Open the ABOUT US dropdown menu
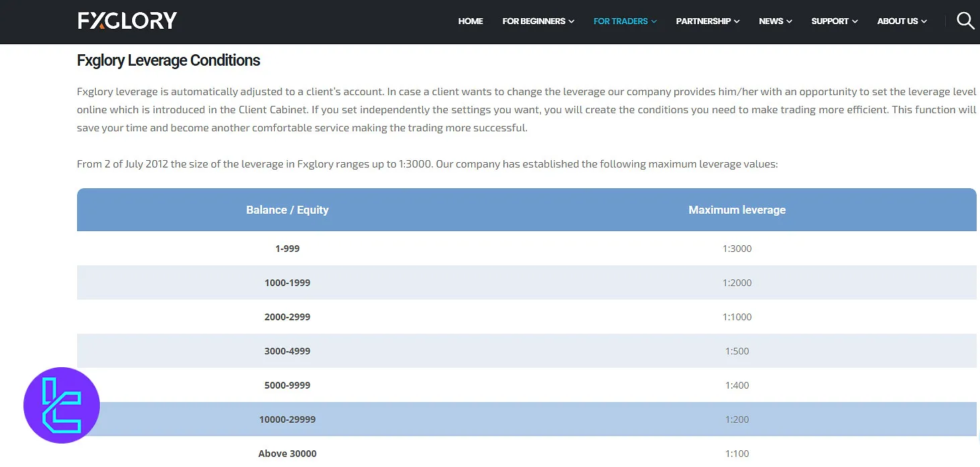 (902, 21)
